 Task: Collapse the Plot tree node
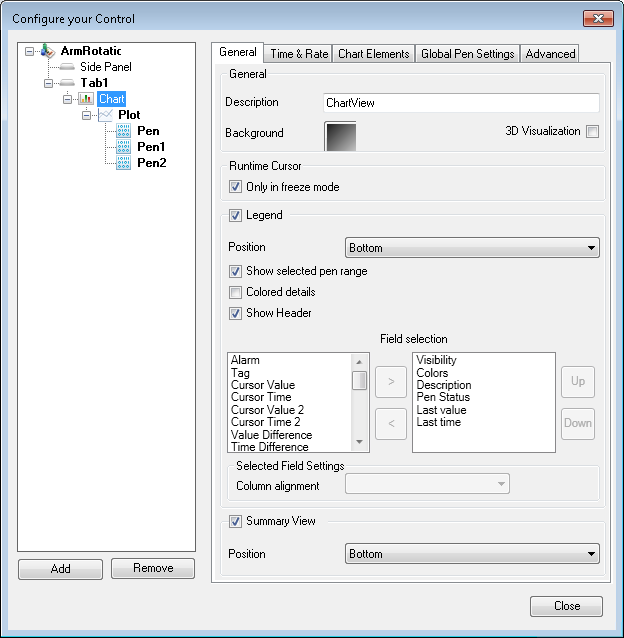pos(87,115)
